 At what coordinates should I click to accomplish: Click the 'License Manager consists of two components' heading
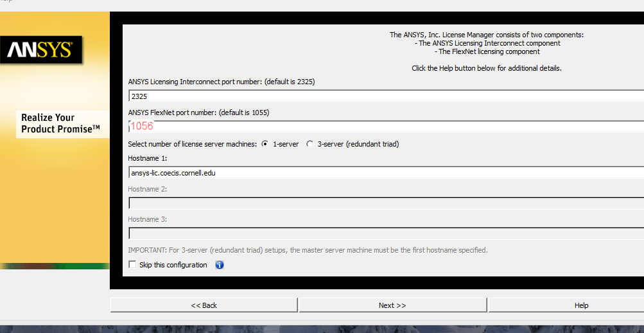click(x=487, y=35)
